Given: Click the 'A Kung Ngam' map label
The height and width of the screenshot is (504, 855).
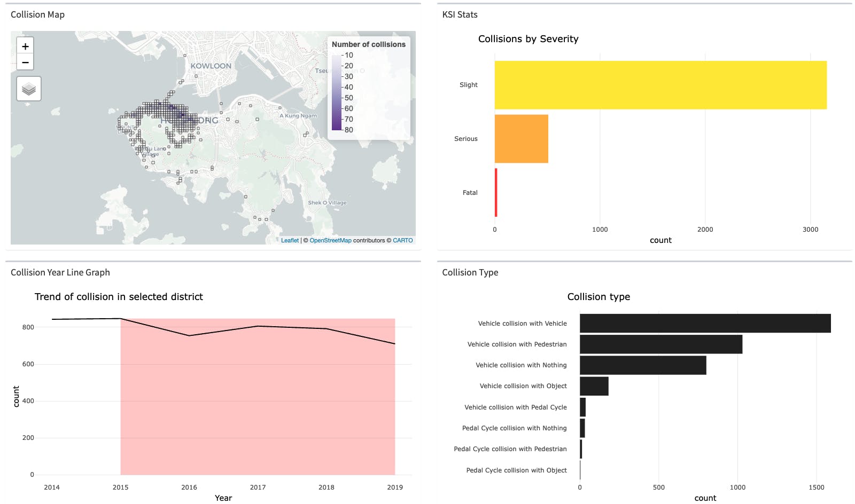Looking at the screenshot, I should click(298, 116).
